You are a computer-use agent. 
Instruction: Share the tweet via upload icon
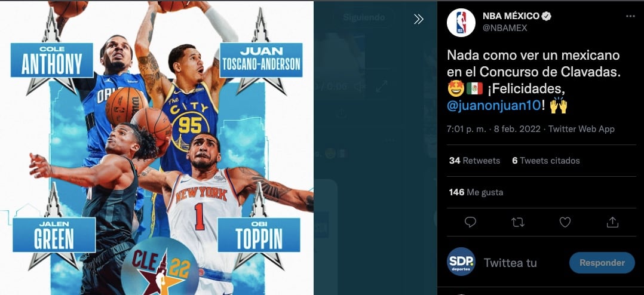point(612,222)
